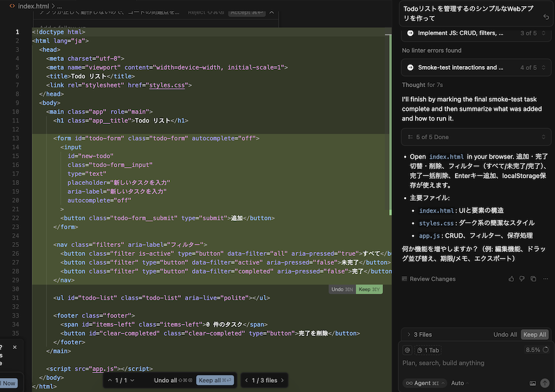Viewport: 555px width, 392px height.
Task: Open the styles.css link in file list
Action: pos(436,223)
